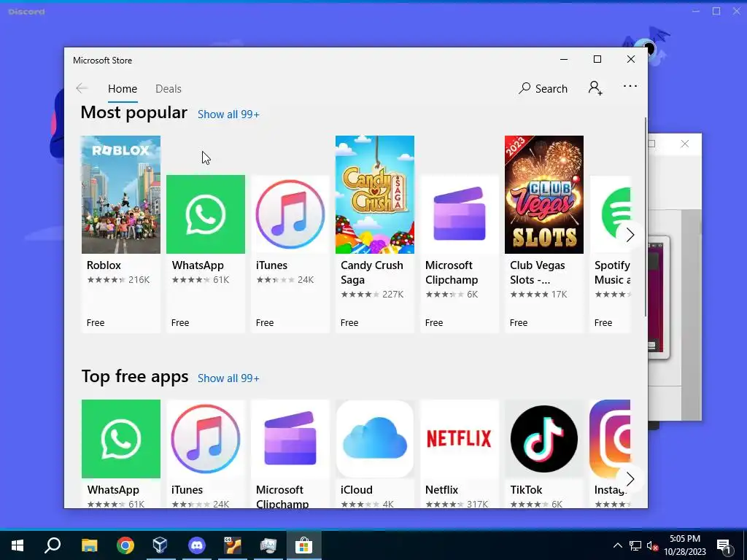Click the Roblox 216K star rating
747x560 pixels.
pyautogui.click(x=118, y=279)
